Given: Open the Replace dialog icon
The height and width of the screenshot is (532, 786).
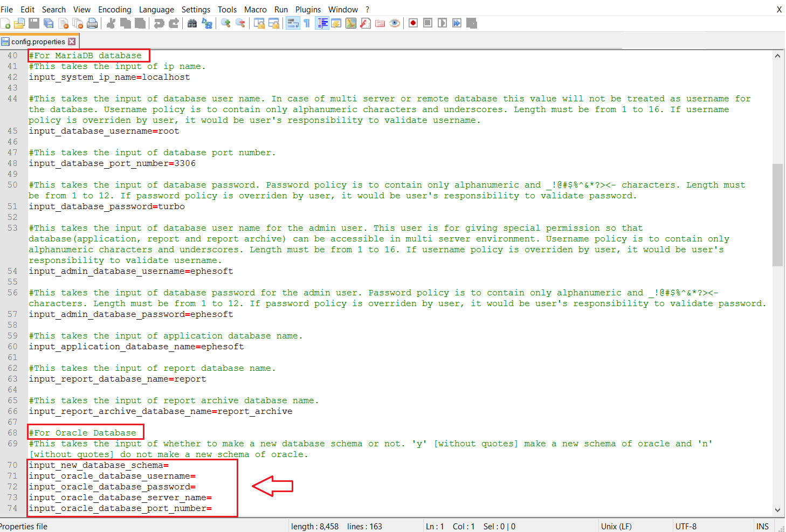Looking at the screenshot, I should point(206,23).
